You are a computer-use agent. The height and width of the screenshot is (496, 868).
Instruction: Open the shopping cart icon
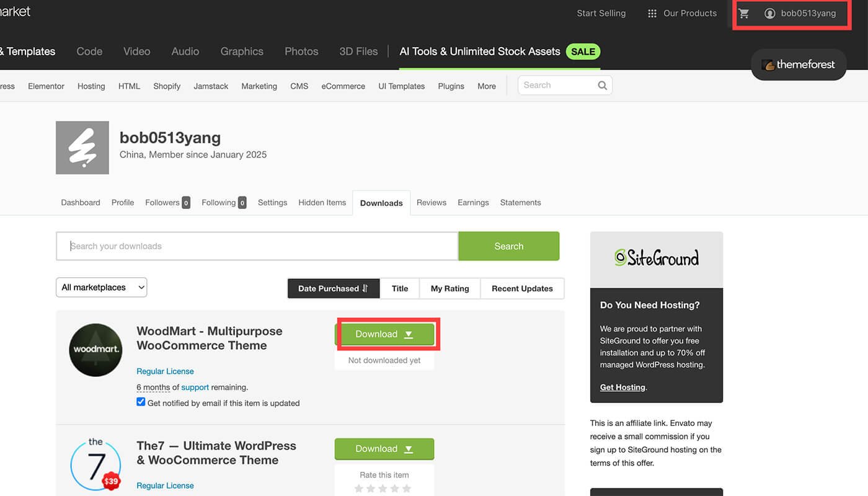pyautogui.click(x=744, y=14)
